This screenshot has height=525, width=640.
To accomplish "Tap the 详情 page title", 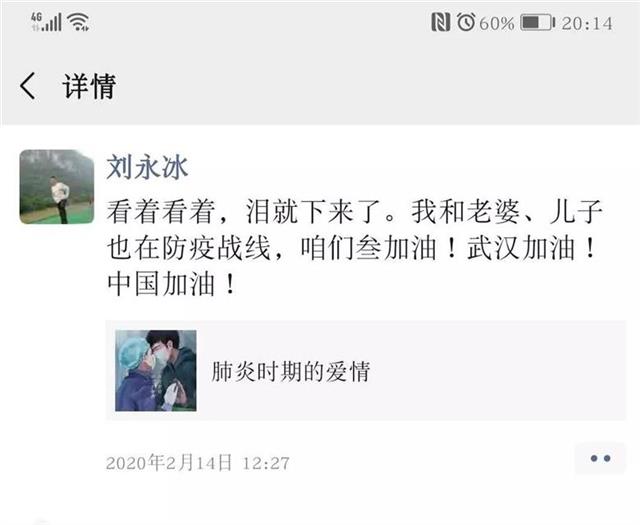I will (89, 86).
